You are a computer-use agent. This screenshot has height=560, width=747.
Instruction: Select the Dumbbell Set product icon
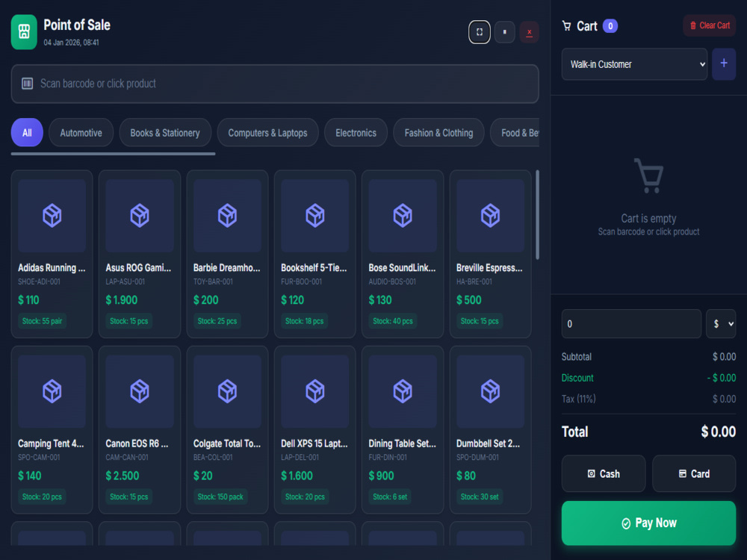490,391
